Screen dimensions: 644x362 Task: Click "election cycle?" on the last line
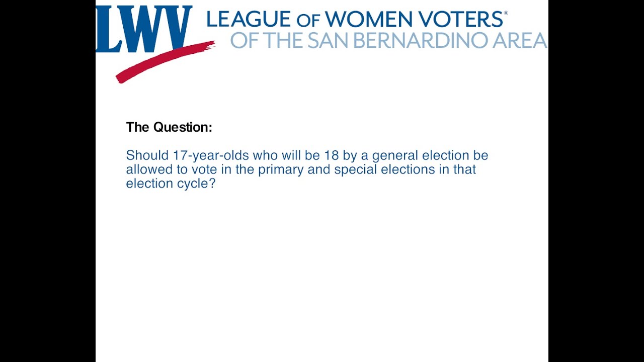[x=171, y=184]
